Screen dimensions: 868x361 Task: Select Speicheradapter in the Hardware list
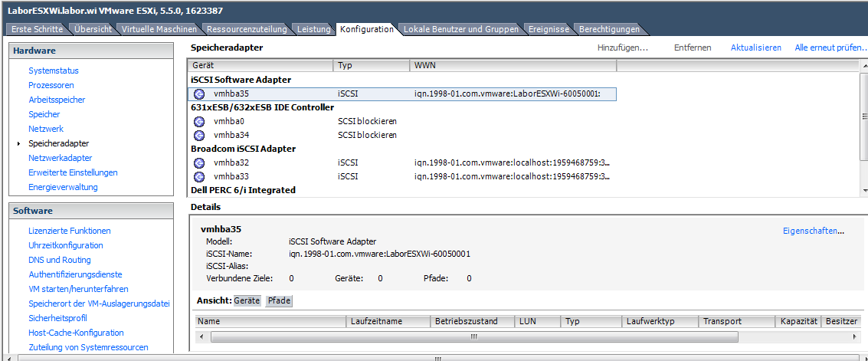click(59, 143)
